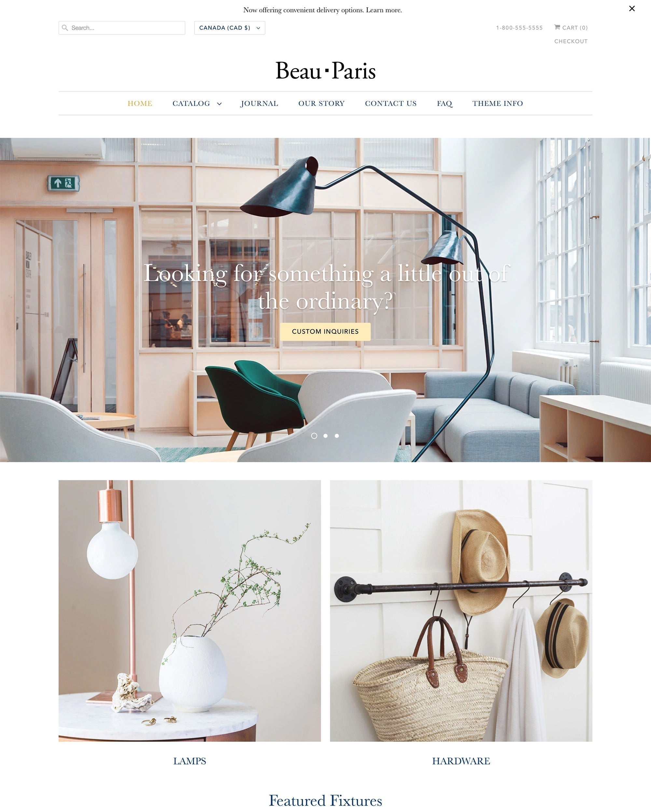The image size is (651, 812).
Task: Select the HOME navigation tab
Action: (x=140, y=103)
